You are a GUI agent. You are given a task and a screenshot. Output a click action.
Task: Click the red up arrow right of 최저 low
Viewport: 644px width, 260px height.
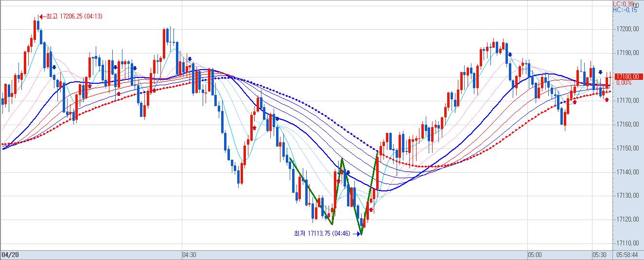pyautogui.click(x=371, y=209)
